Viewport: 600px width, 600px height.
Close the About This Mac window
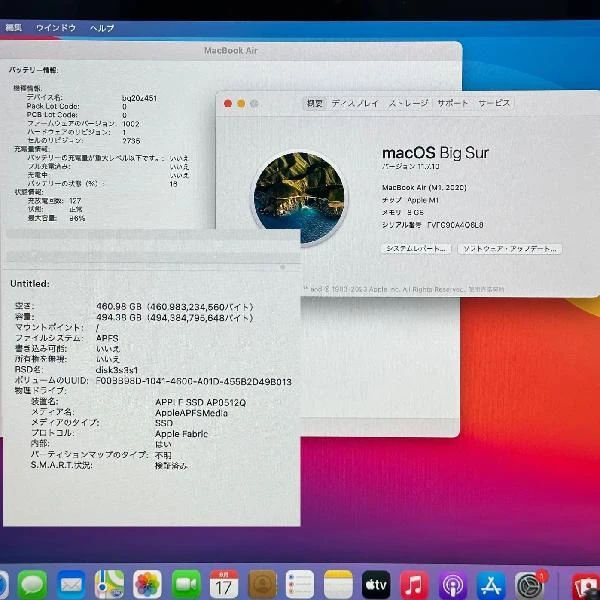click(228, 103)
